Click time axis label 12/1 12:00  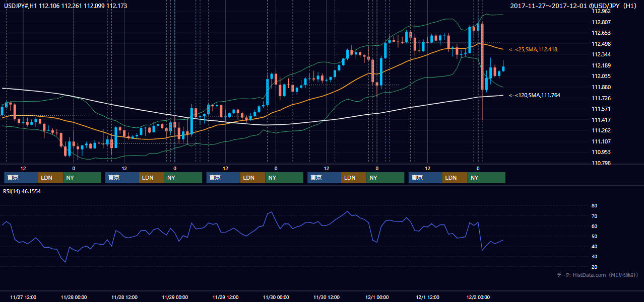[427, 297]
